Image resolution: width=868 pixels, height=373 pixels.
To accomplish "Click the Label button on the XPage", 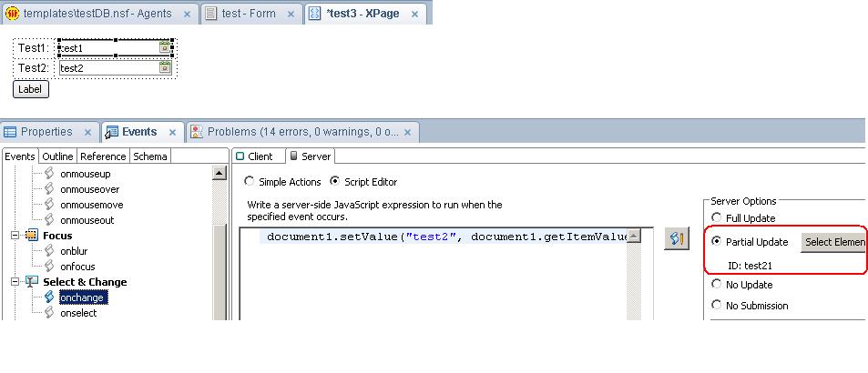I will coord(30,89).
